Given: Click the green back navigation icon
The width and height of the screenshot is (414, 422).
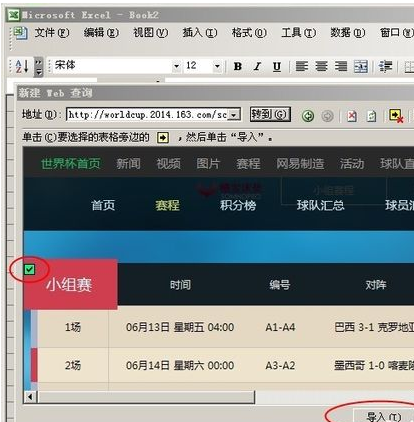Looking at the screenshot, I should click(308, 116).
